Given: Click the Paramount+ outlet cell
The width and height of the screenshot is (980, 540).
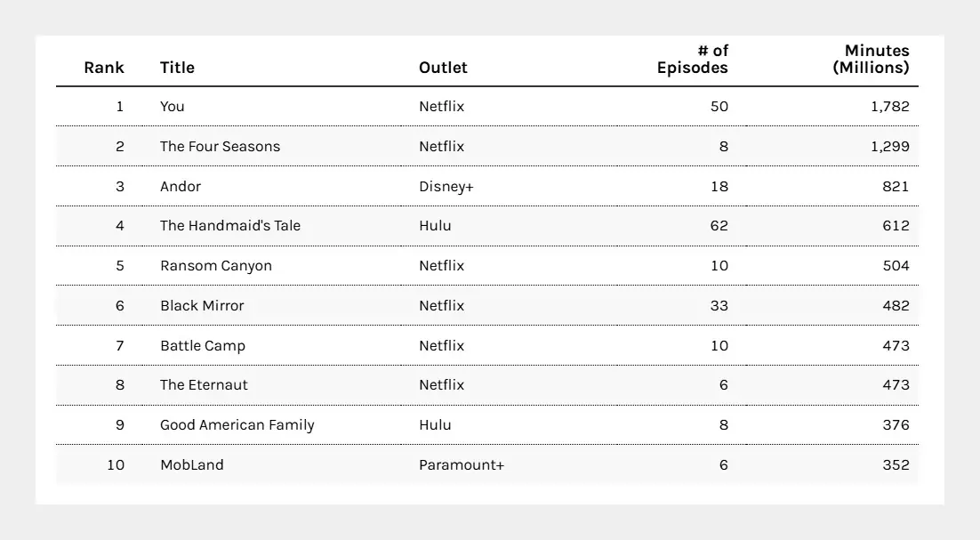Looking at the screenshot, I should pos(462,465).
